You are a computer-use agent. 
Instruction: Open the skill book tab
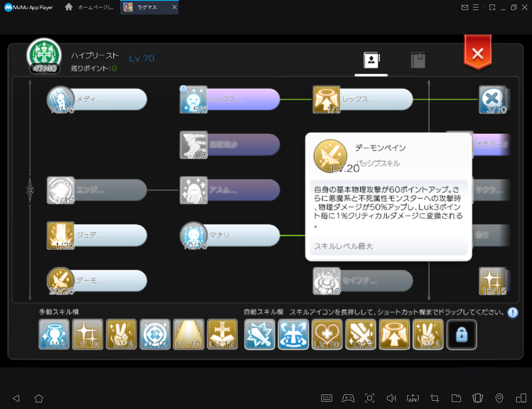418,60
